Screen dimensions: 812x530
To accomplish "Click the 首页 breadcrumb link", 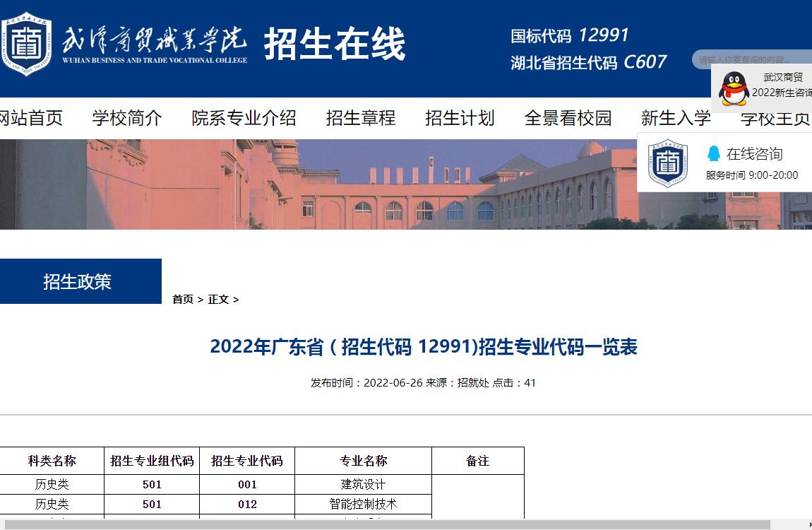I will click(183, 300).
